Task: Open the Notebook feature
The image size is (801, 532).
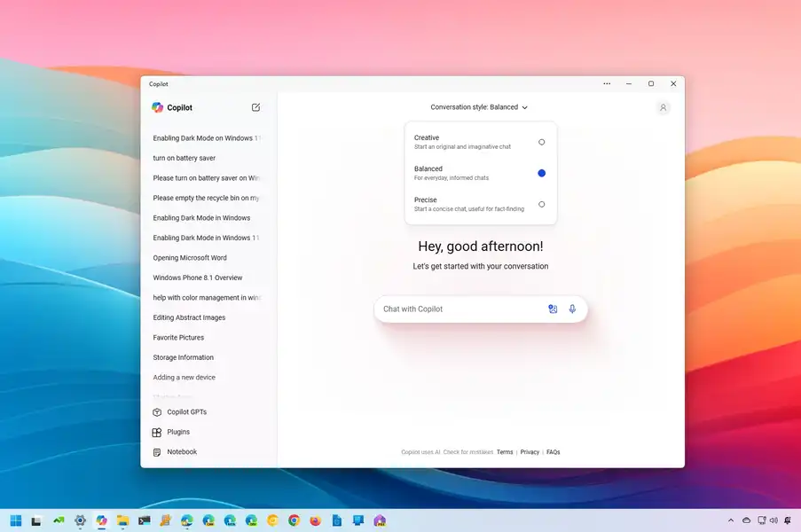Action: (182, 451)
